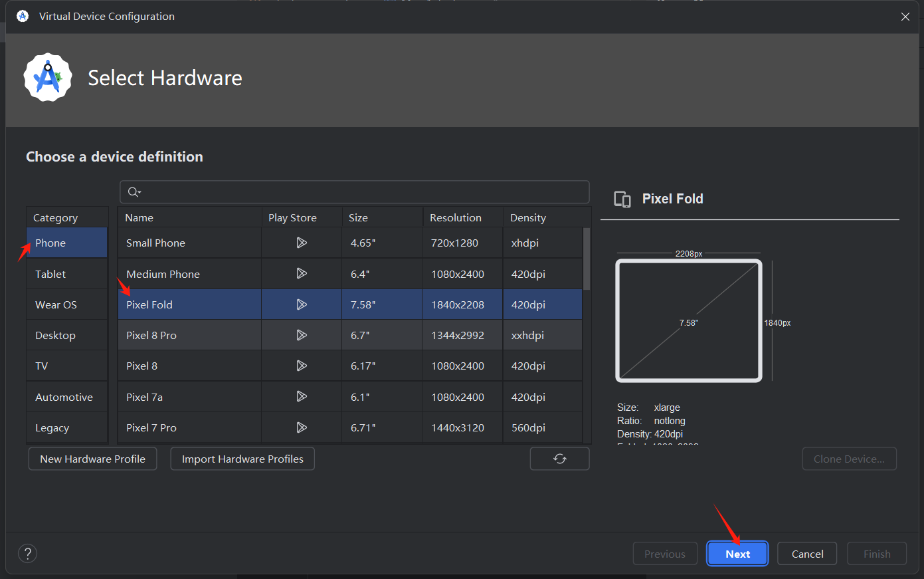Sort by the Density column header
Screen dimensions: 924x579
547,217
